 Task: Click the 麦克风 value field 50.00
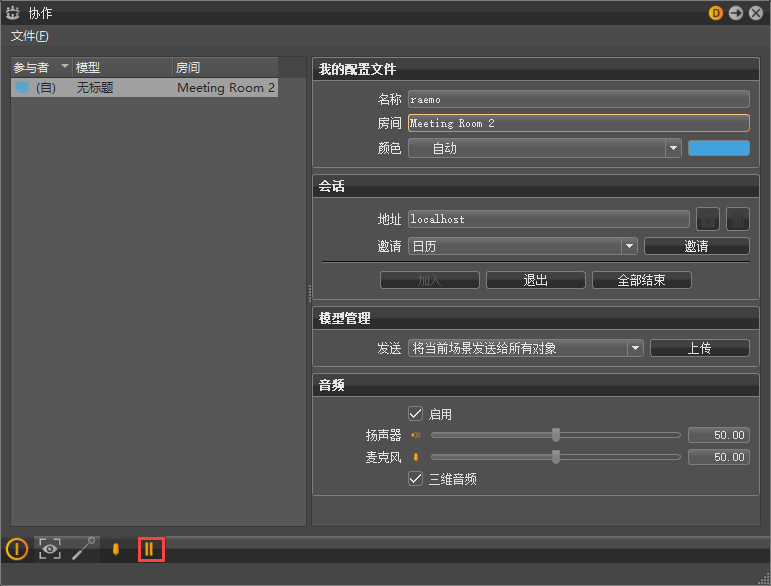[x=719, y=457]
